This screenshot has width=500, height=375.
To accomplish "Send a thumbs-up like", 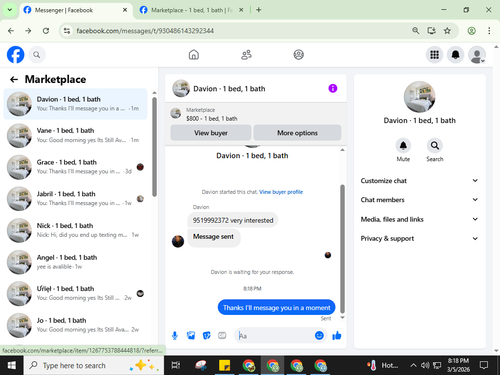I will (337, 335).
